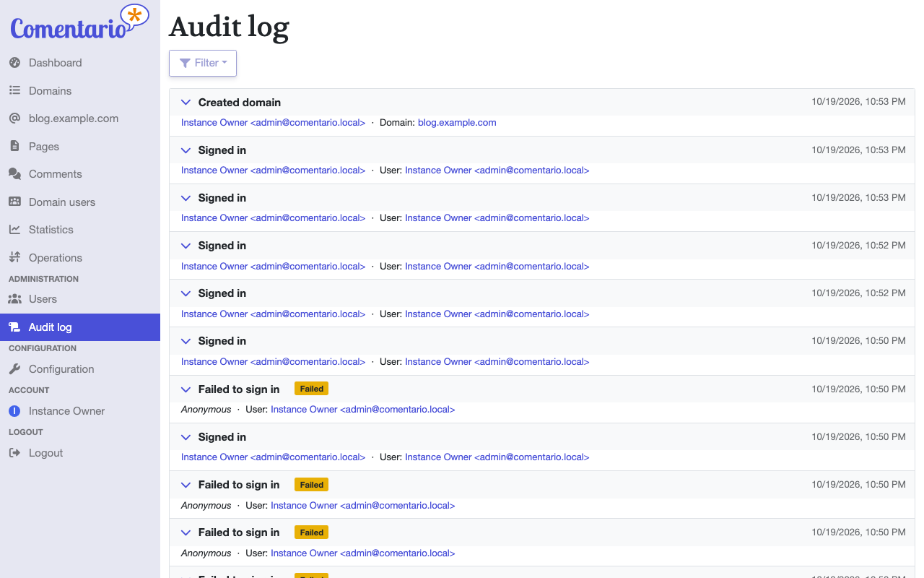
Task: Open the Comments section
Action: point(80,174)
